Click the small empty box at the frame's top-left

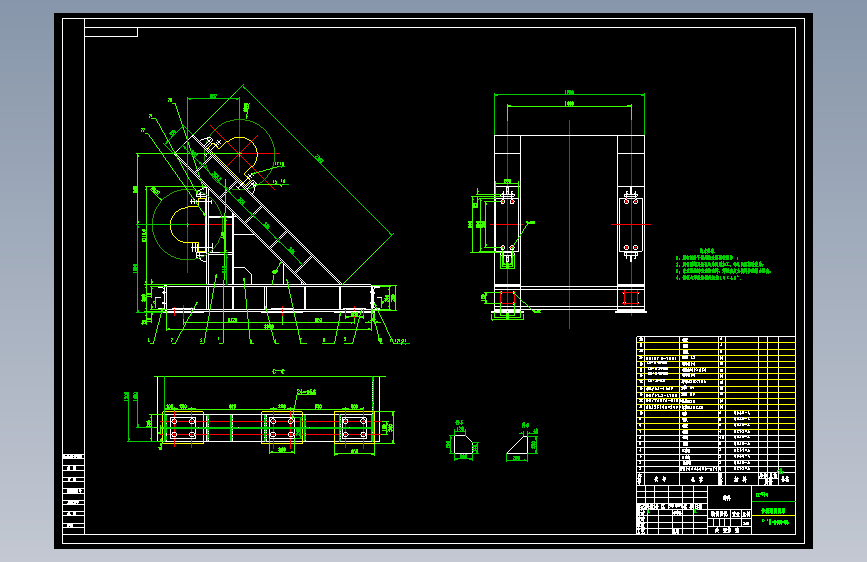tap(111, 32)
